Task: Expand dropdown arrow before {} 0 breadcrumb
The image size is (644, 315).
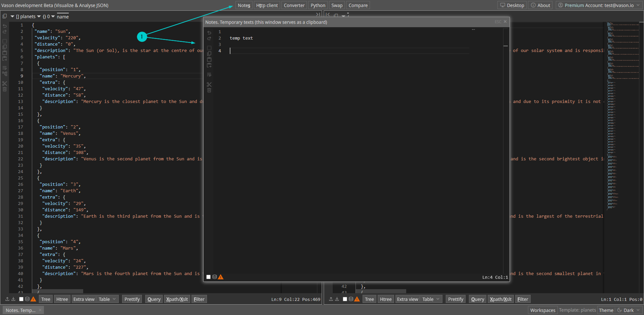Action: [x=39, y=16]
